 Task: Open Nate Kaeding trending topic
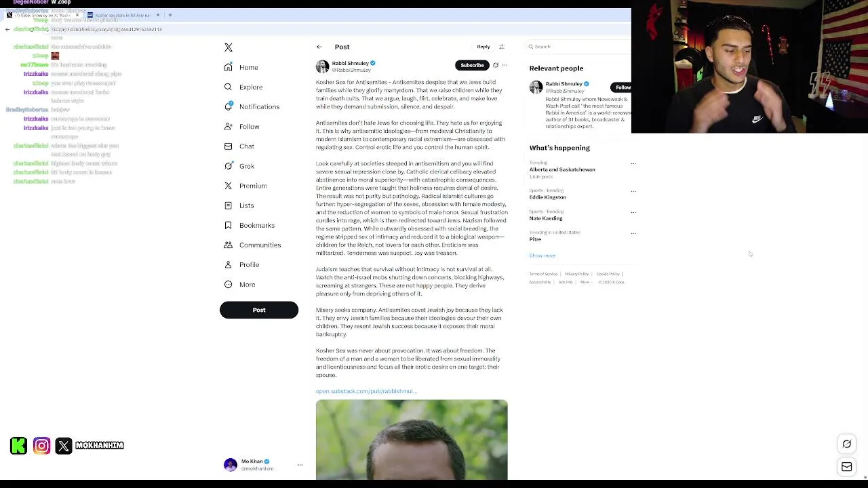[x=546, y=218]
